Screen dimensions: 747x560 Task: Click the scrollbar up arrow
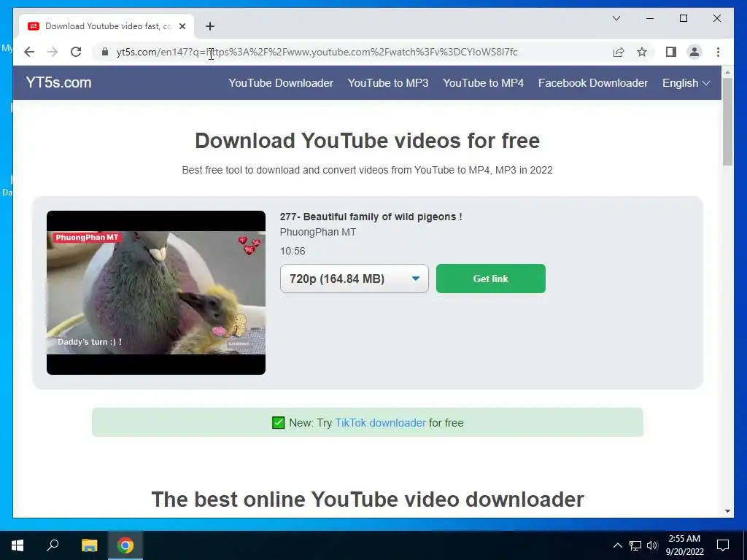pyautogui.click(x=727, y=72)
